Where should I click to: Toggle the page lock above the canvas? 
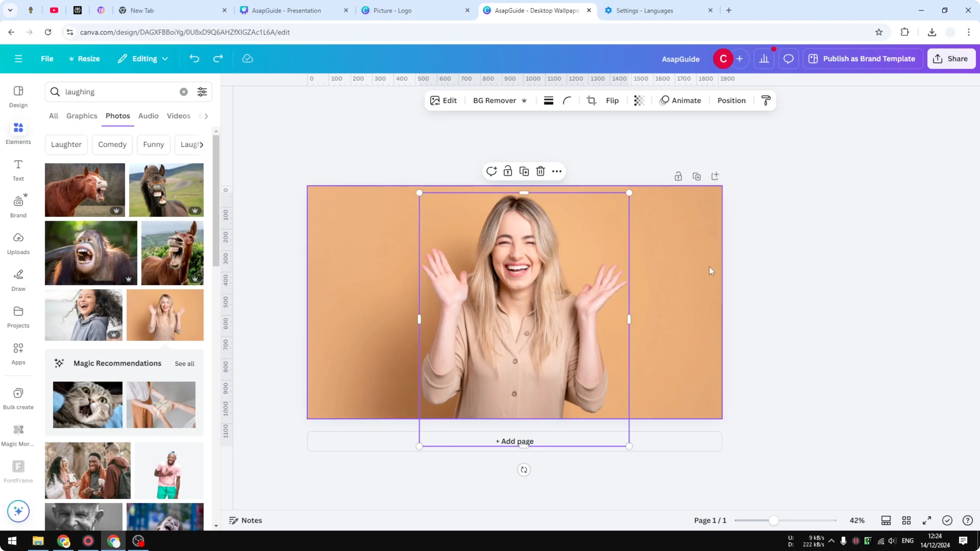(x=678, y=176)
